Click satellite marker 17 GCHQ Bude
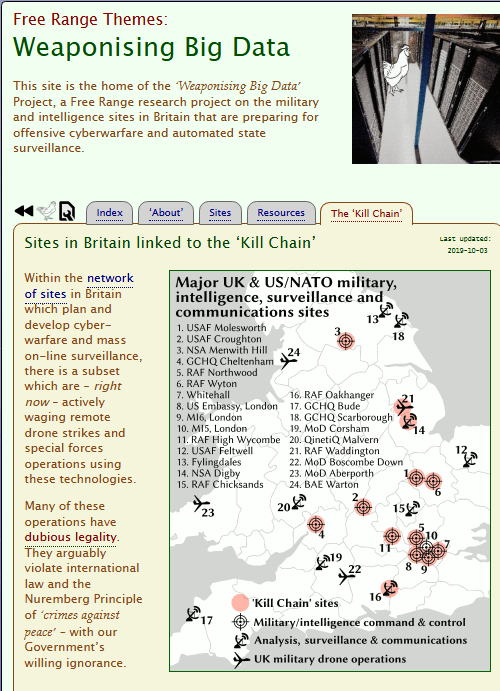Viewport: 500px width, 691px height. tap(193, 614)
